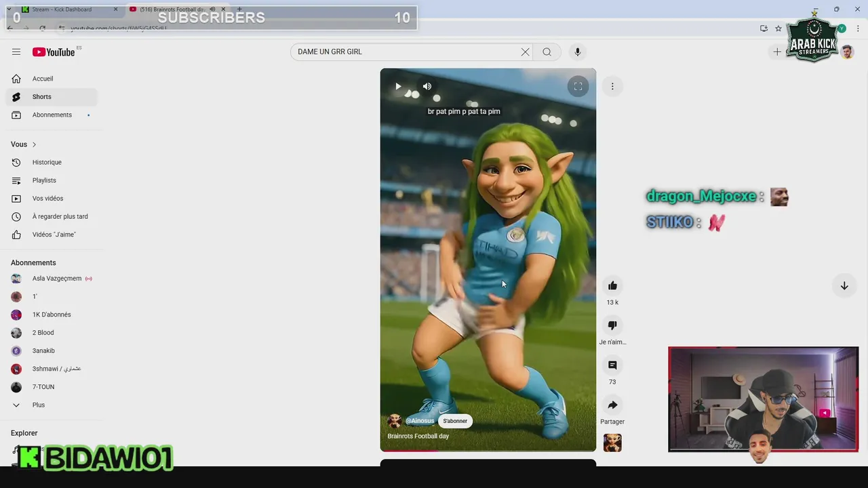The height and width of the screenshot is (488, 868).
Task: Share the Short via Partager
Action: pyautogui.click(x=612, y=405)
